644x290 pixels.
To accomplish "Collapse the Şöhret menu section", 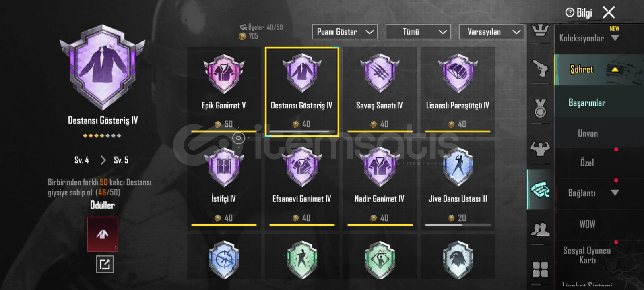I will pyautogui.click(x=599, y=70).
